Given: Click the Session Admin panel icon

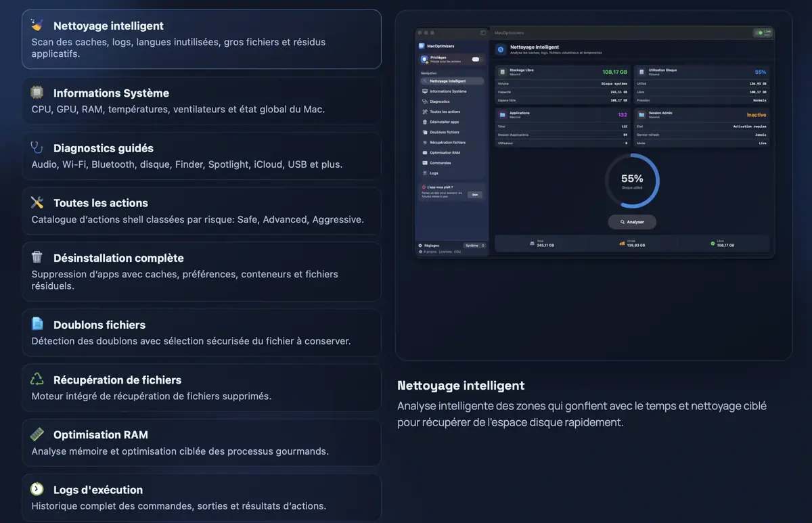Looking at the screenshot, I should (x=641, y=115).
